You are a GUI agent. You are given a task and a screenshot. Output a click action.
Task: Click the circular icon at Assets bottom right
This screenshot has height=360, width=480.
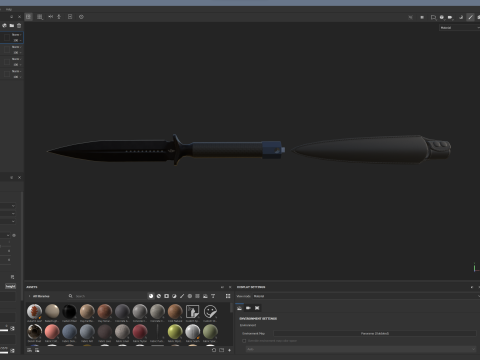click(214, 350)
